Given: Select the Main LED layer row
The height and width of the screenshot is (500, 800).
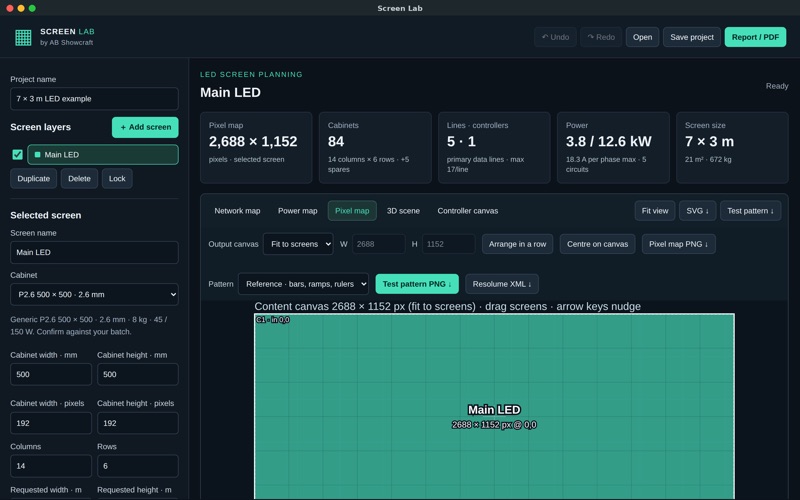Looking at the screenshot, I should tap(103, 155).
